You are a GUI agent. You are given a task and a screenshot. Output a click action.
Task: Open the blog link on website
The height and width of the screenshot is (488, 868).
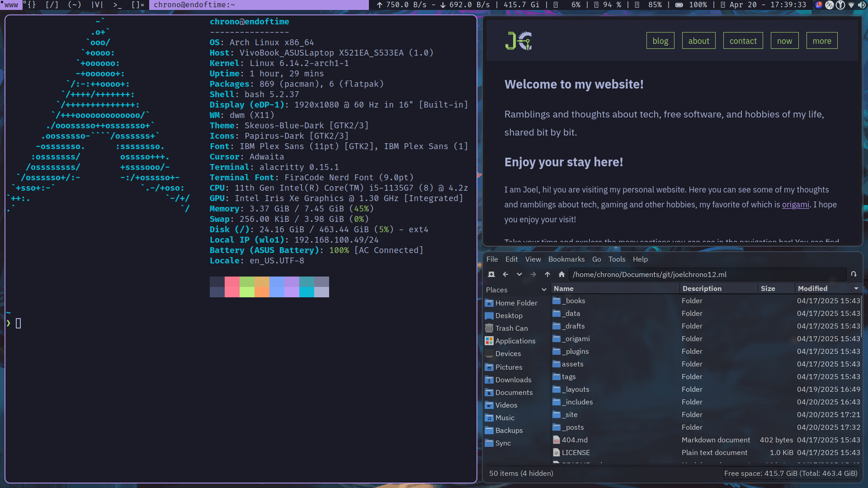coord(660,41)
